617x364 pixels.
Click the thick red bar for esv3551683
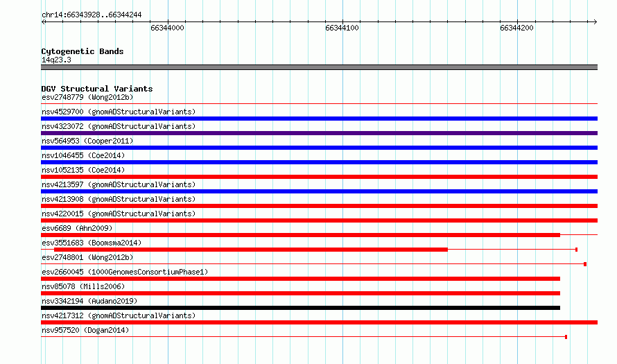[x=251, y=250]
